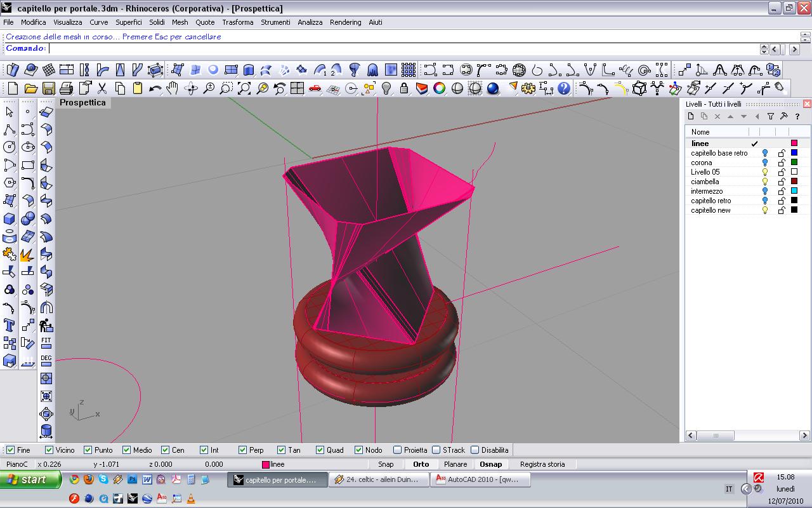Click the FIT icon in sidebar

(46, 343)
